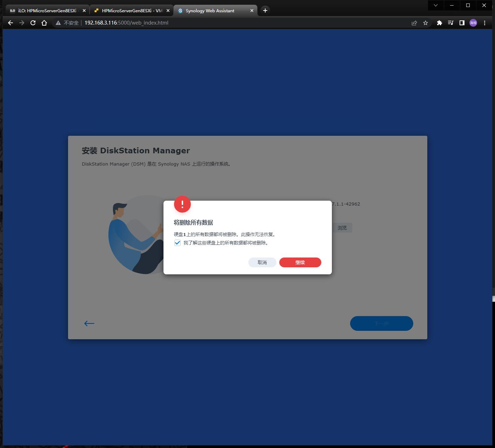Screen dimensions: 495x448
Task: Open the Extensions puzzle icon
Action: 439,23
